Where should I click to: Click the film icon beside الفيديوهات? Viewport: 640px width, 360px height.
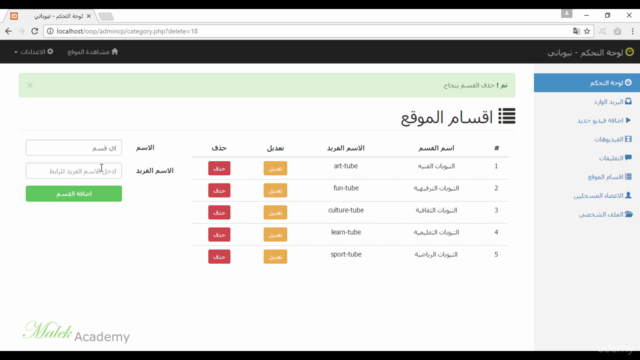(629, 139)
